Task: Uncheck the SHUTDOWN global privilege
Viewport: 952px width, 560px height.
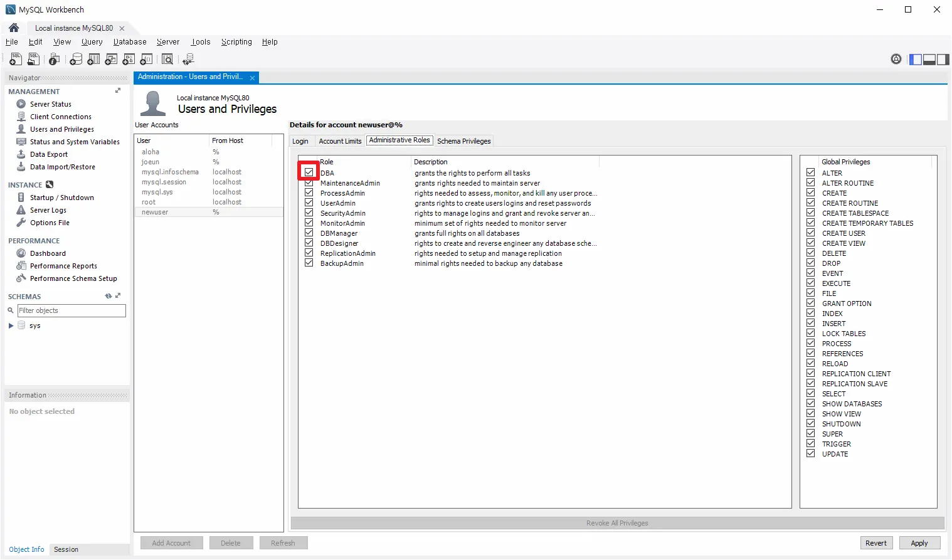Action: tap(810, 423)
